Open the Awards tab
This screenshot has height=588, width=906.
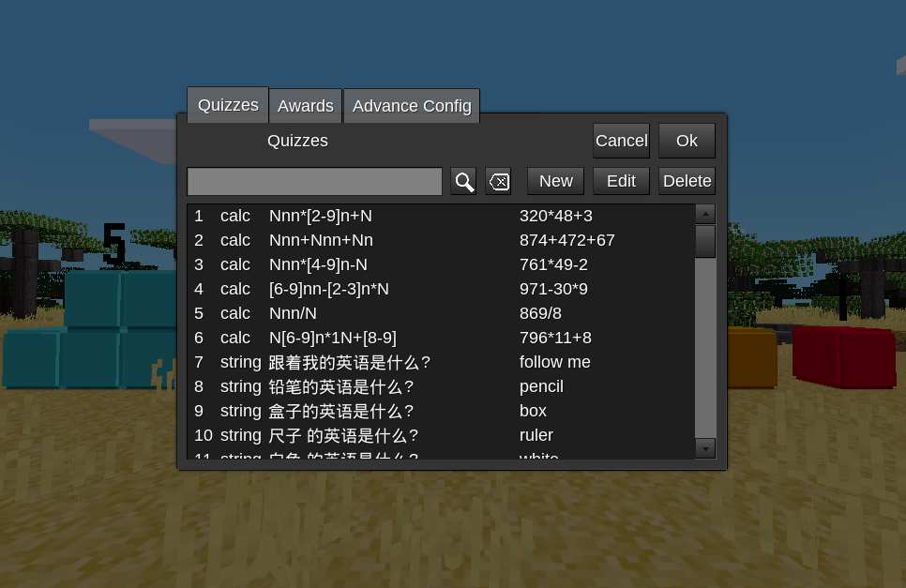(x=306, y=106)
